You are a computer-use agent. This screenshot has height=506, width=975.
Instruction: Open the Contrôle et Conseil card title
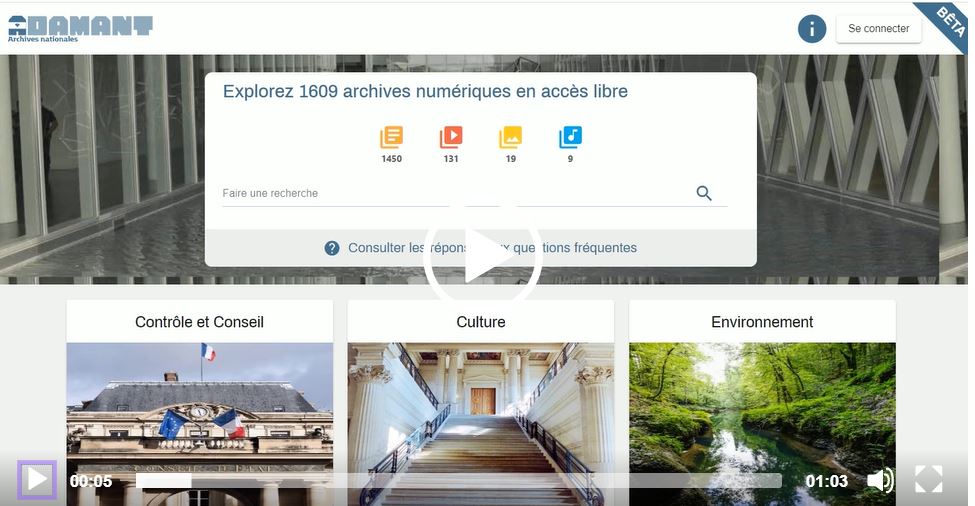point(200,322)
